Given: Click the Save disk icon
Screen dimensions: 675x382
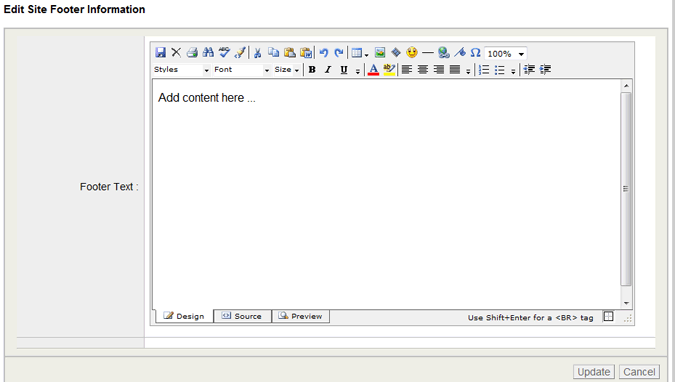Looking at the screenshot, I should click(161, 53).
